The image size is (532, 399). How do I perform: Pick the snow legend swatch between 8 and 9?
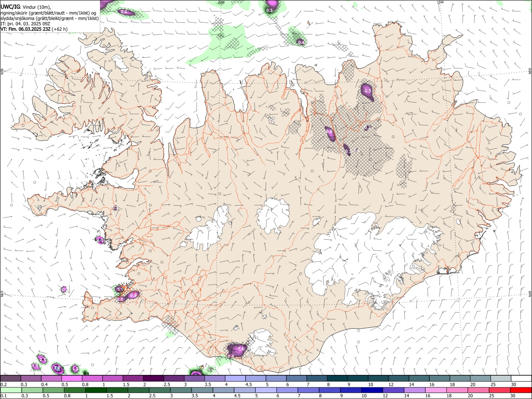pos(337,378)
